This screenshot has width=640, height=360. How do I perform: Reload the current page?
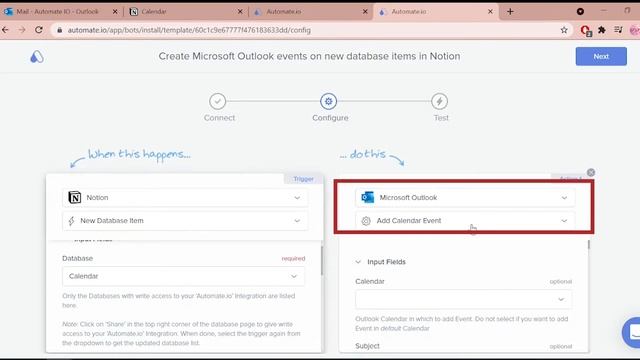click(39, 30)
